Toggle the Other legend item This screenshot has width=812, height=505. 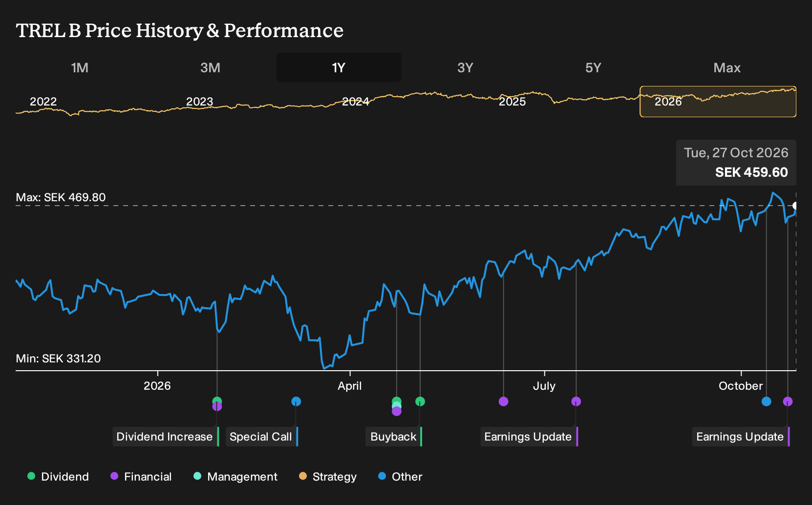[400, 477]
